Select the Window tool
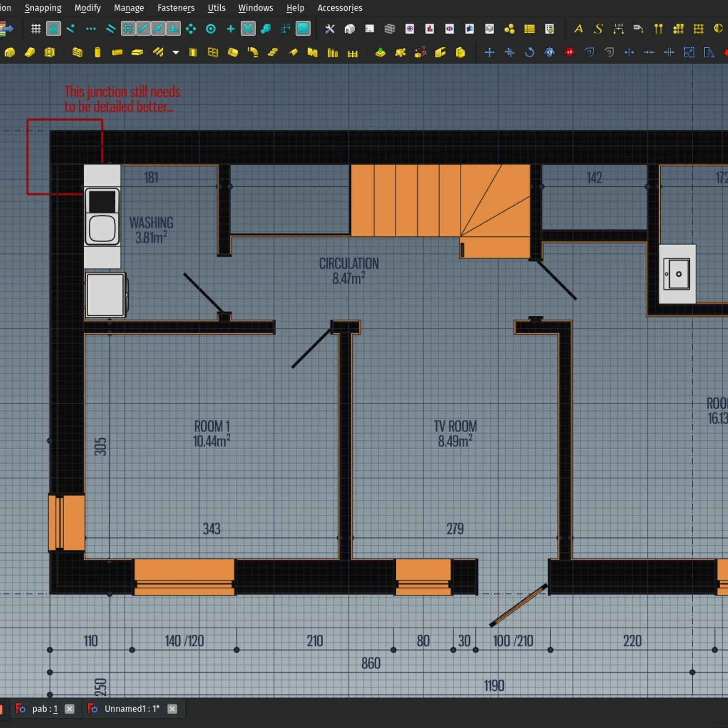Screen dimensions: 728x728 pos(212,52)
